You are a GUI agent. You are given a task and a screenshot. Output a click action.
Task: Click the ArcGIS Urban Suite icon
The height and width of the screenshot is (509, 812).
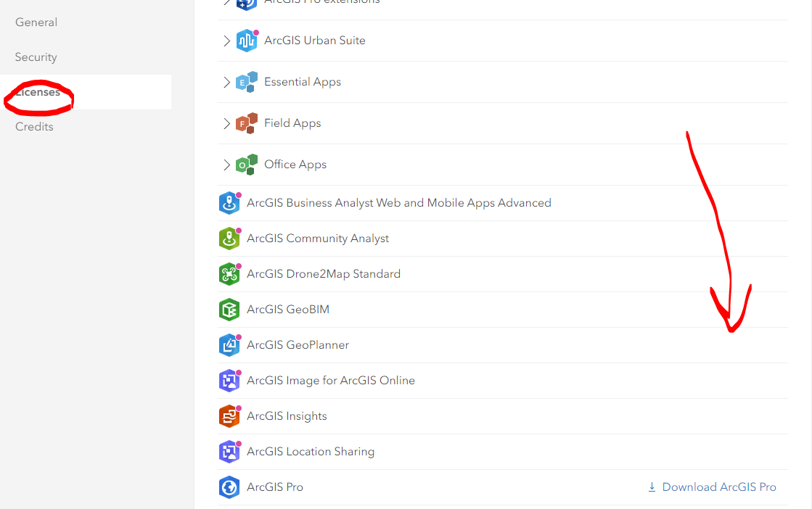(247, 41)
